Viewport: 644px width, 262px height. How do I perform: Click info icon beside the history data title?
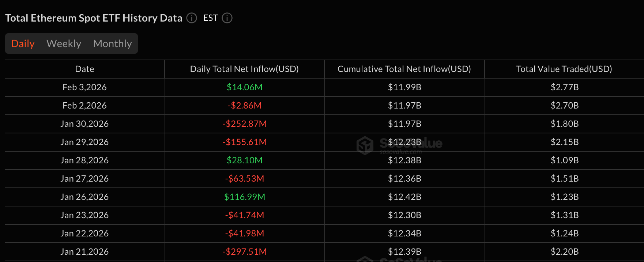[192, 18]
